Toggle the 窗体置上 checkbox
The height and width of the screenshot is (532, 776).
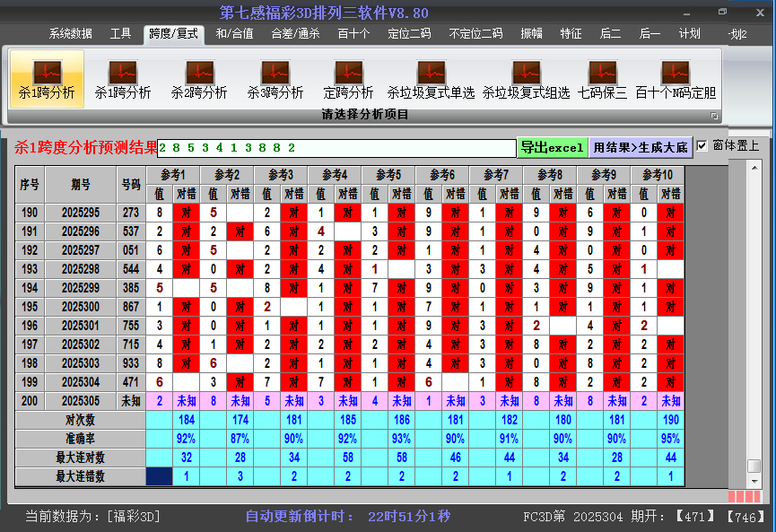click(702, 145)
